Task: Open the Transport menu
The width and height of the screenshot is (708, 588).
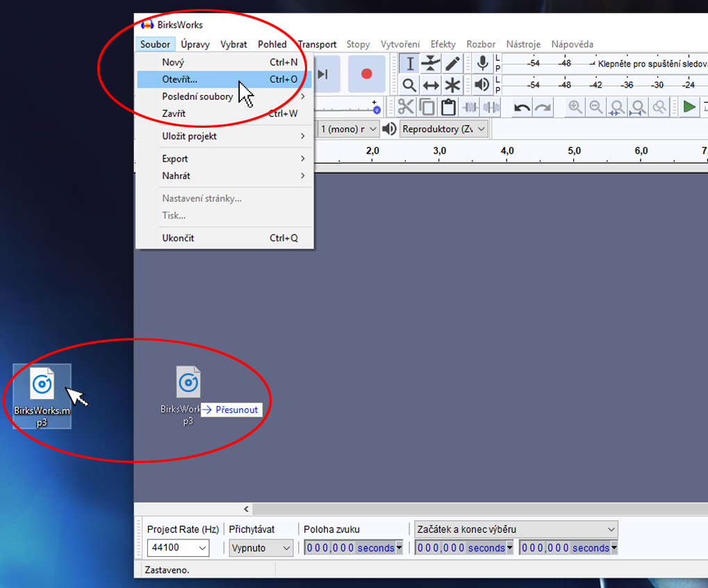Action: click(317, 44)
